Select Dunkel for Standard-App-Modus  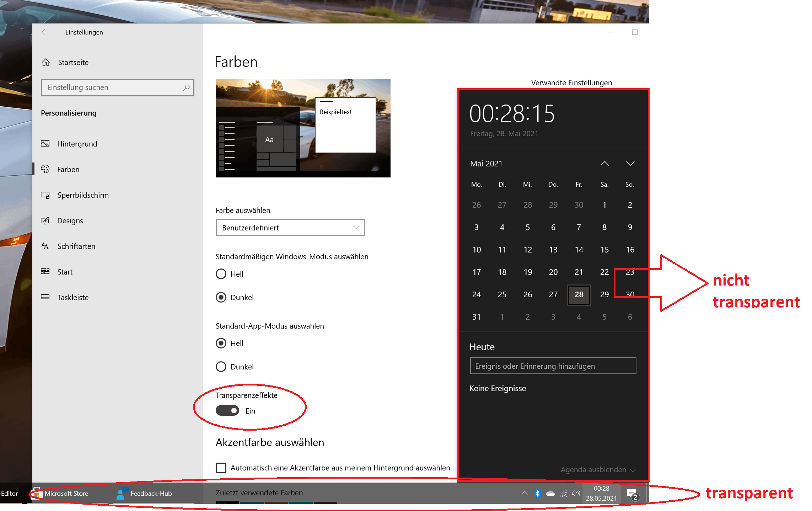click(x=221, y=367)
